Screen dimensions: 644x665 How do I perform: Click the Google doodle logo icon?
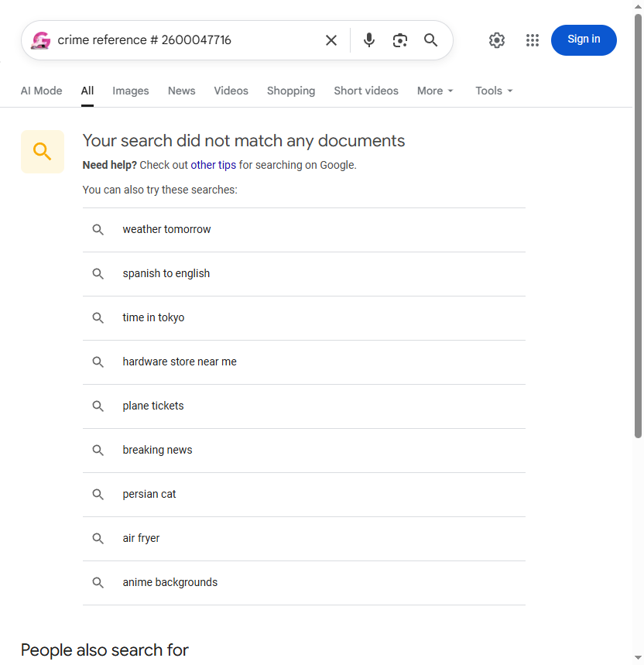pyautogui.click(x=41, y=40)
